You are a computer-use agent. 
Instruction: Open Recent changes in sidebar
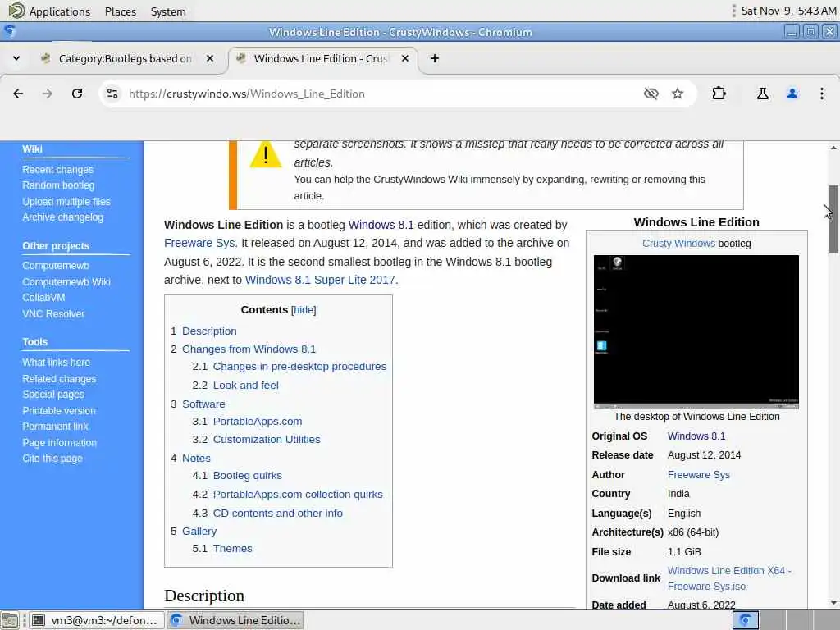pos(58,169)
